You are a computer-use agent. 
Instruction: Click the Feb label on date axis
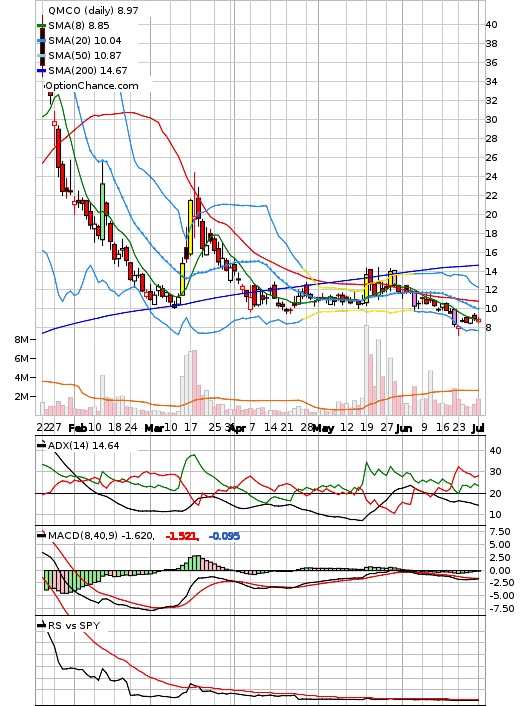77,427
